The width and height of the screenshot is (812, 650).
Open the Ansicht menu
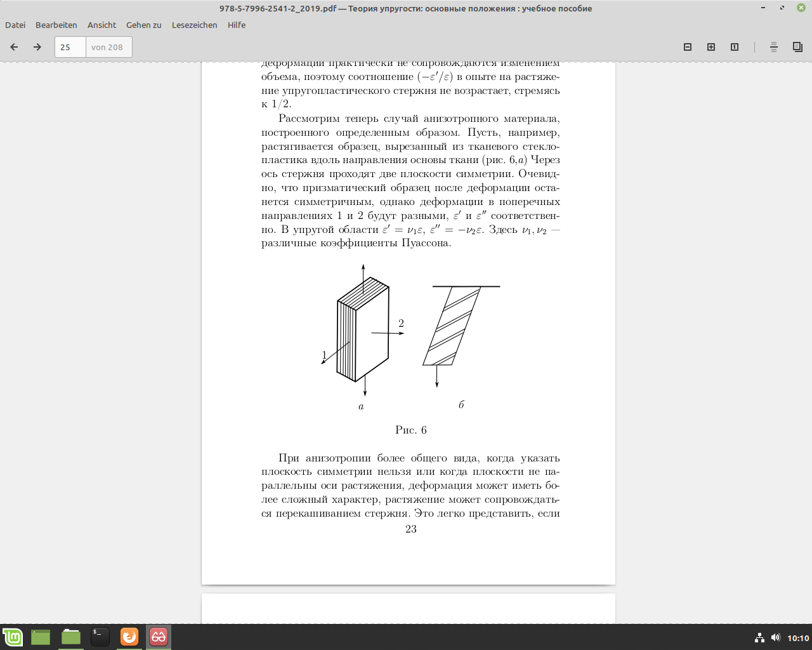[101, 25]
